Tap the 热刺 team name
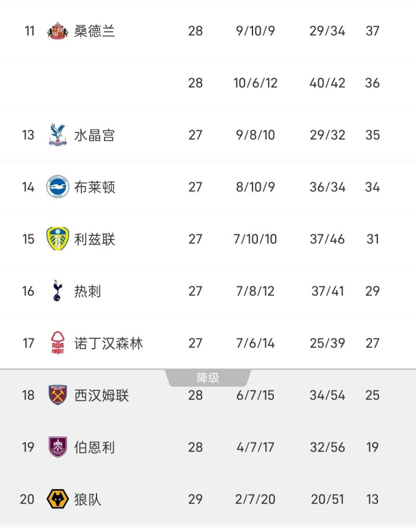Viewport: 416px width, 532px height. 88,291
